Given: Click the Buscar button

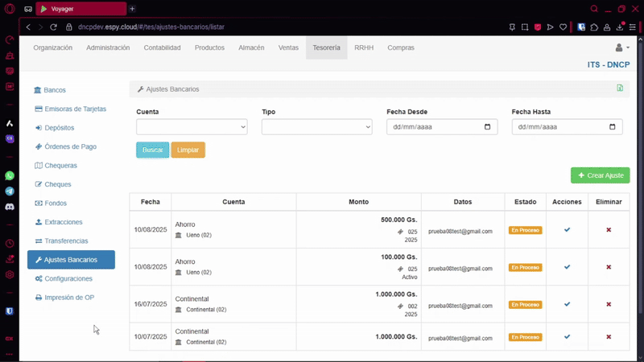Looking at the screenshot, I should 152,150.
